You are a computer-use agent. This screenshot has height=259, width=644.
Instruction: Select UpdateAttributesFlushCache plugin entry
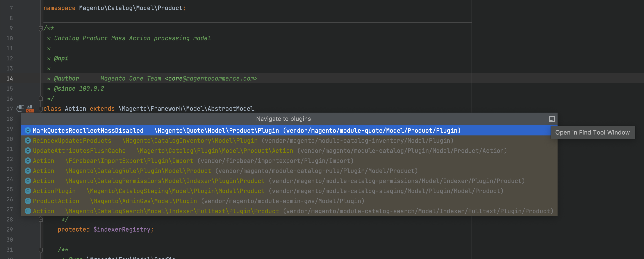click(x=289, y=151)
